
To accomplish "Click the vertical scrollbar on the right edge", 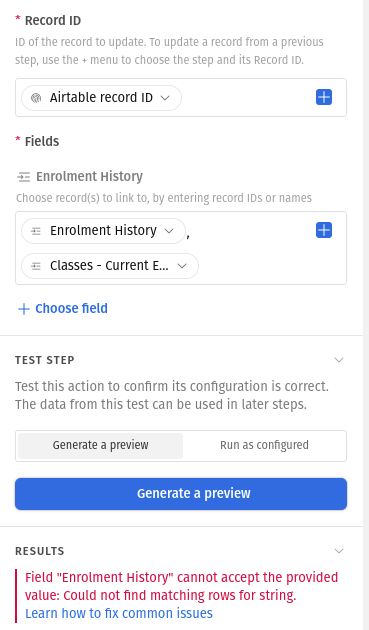I will pyautogui.click(x=366, y=315).
